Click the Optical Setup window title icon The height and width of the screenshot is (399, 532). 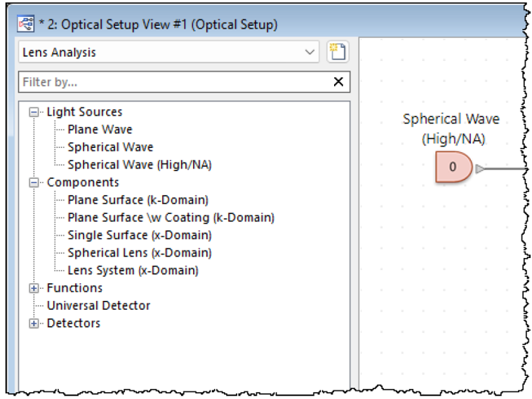click(x=26, y=24)
